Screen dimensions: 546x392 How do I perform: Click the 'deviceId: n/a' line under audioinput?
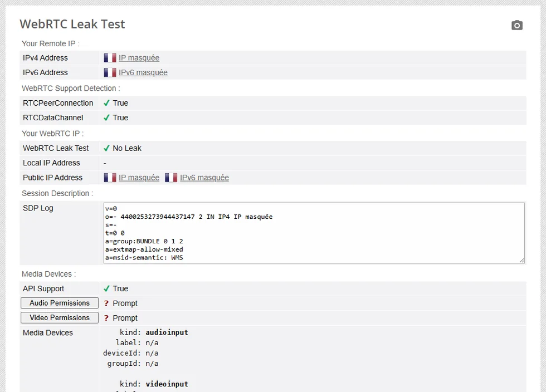(x=130, y=353)
